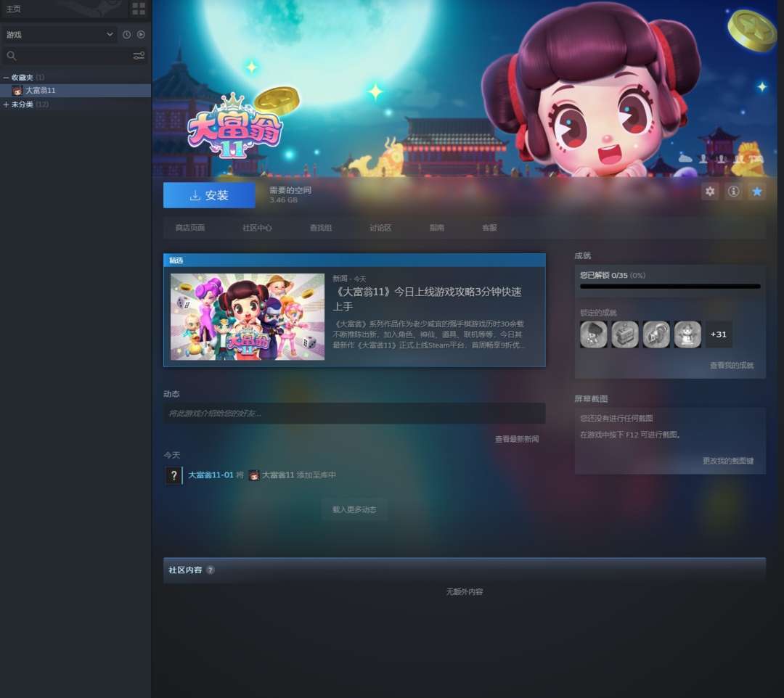The width and height of the screenshot is (784, 698).
Task: Select 大富翁11 in the library list
Action: coord(75,91)
